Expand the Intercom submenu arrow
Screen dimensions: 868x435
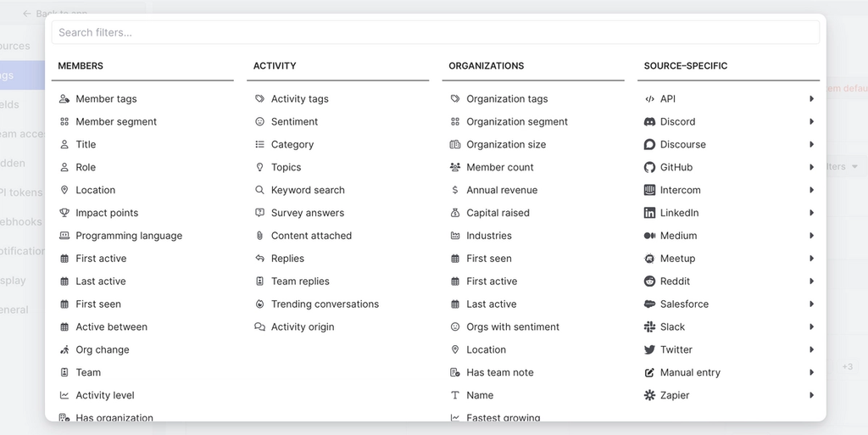point(811,191)
